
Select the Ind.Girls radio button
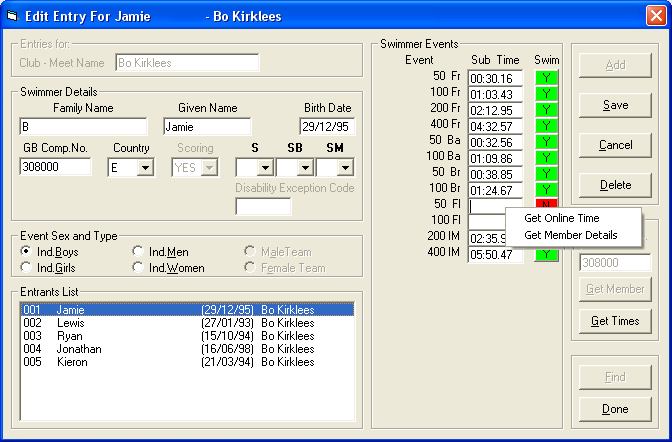[26, 268]
